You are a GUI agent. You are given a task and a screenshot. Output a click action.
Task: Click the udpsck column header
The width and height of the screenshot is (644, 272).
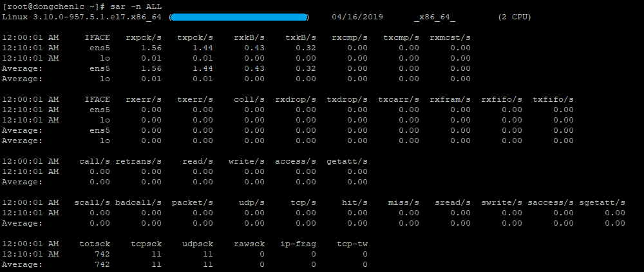198,244
